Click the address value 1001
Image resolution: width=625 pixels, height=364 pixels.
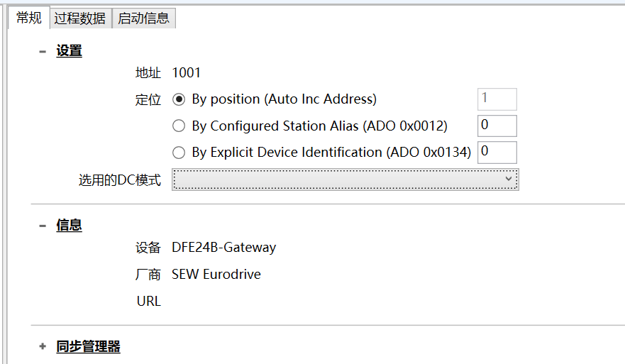coord(186,73)
